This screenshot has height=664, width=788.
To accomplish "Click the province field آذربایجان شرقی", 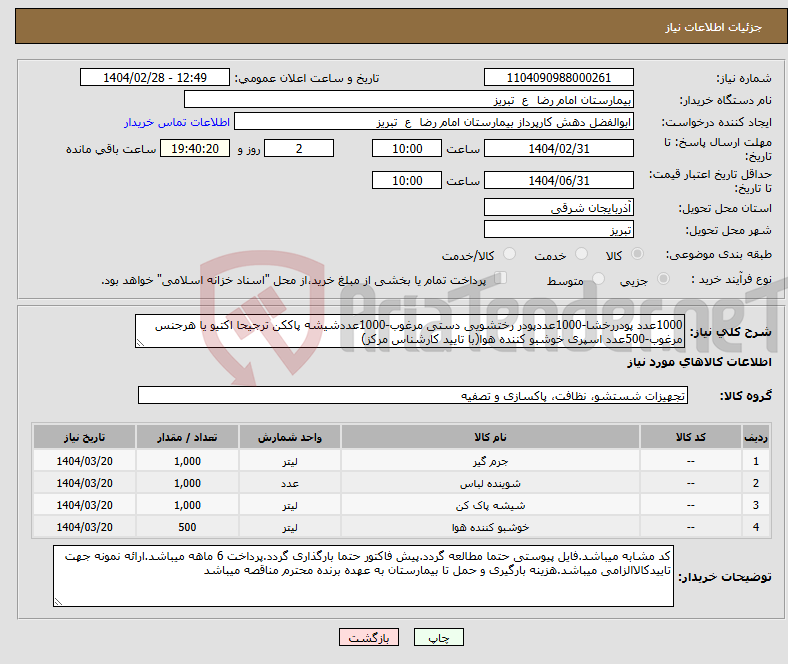I will pyautogui.click(x=558, y=207).
